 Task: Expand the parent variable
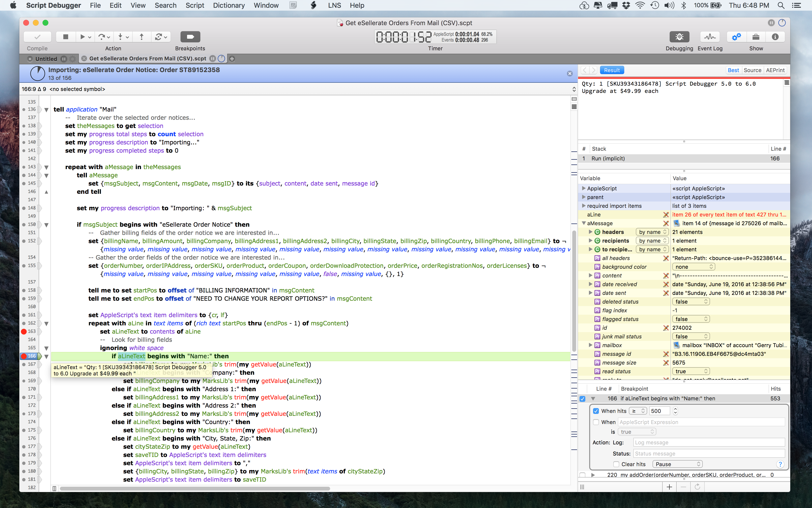(x=584, y=197)
